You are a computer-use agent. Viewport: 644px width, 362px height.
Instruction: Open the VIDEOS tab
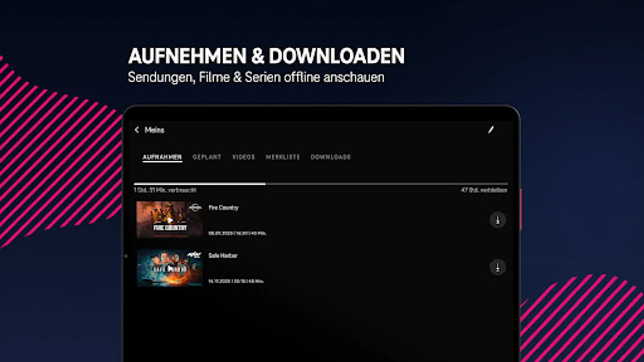(243, 157)
